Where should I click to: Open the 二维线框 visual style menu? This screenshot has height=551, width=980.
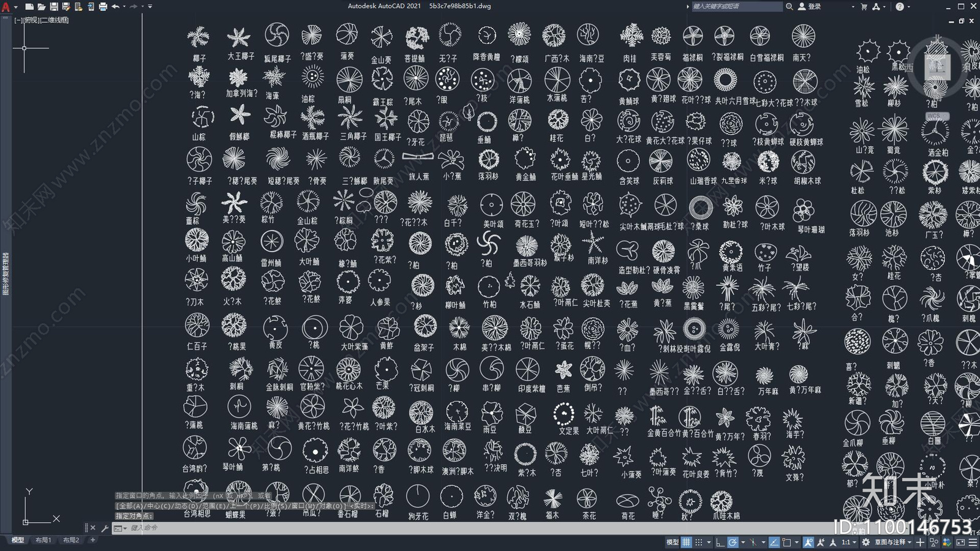coord(55,20)
